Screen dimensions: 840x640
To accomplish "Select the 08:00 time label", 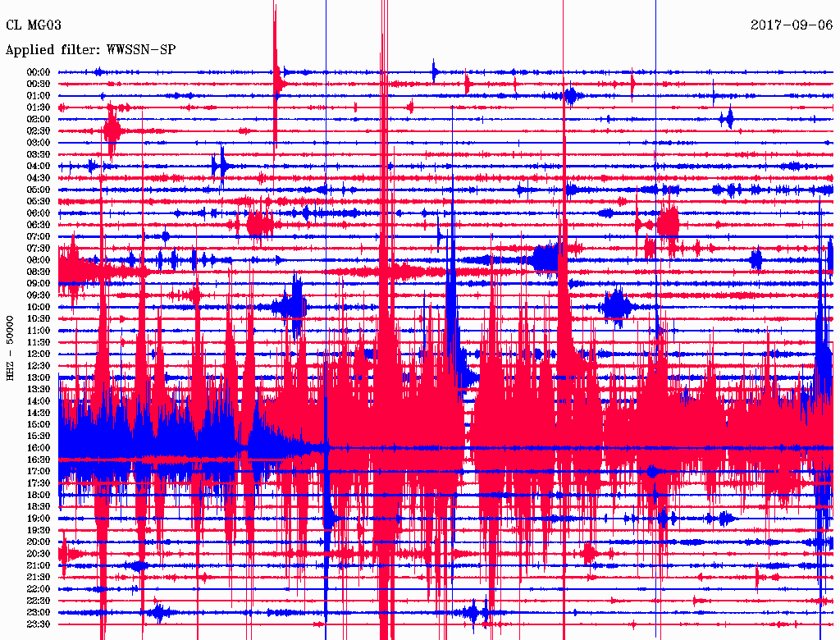I will 39,260.
